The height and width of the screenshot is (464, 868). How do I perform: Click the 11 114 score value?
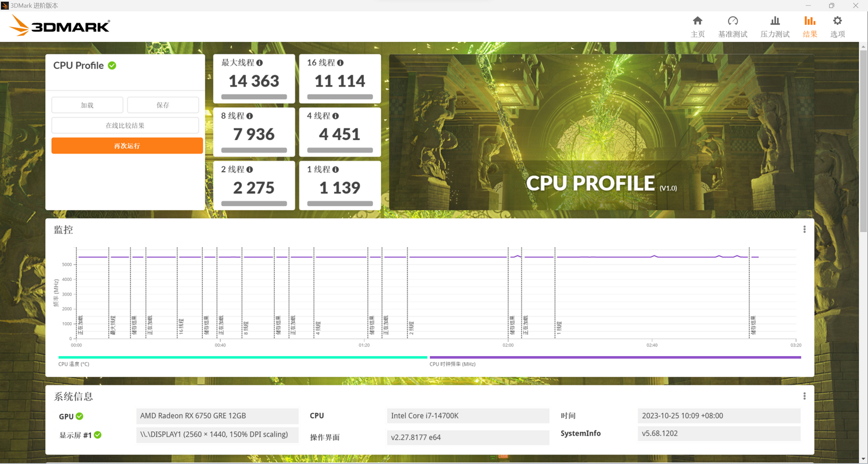coord(340,81)
